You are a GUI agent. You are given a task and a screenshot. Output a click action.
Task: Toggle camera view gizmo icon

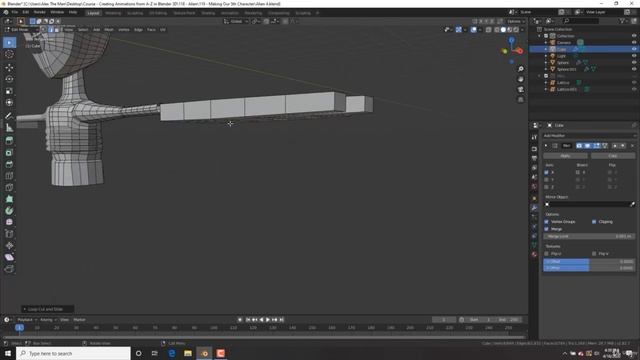pyautogui.click(x=520, y=89)
